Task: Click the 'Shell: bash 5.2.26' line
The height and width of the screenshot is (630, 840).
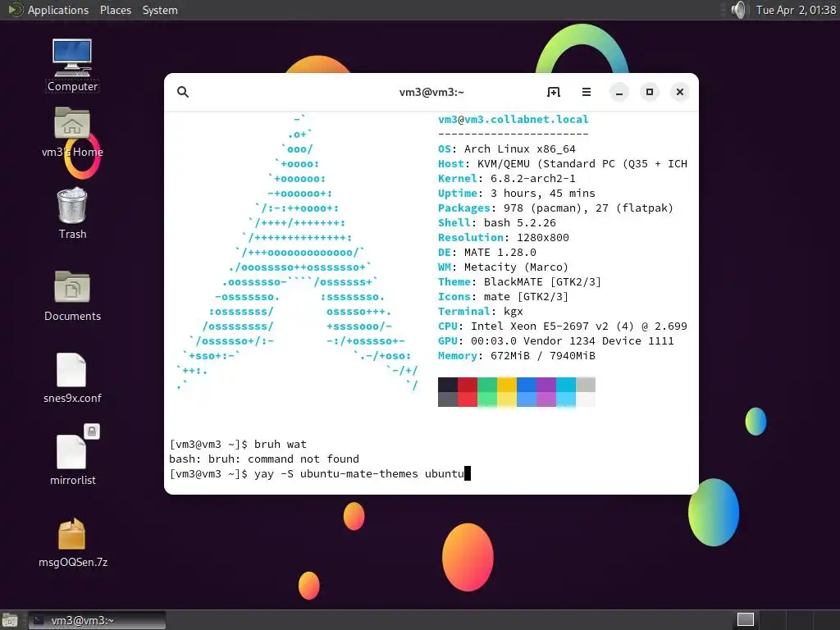Action: click(x=496, y=223)
